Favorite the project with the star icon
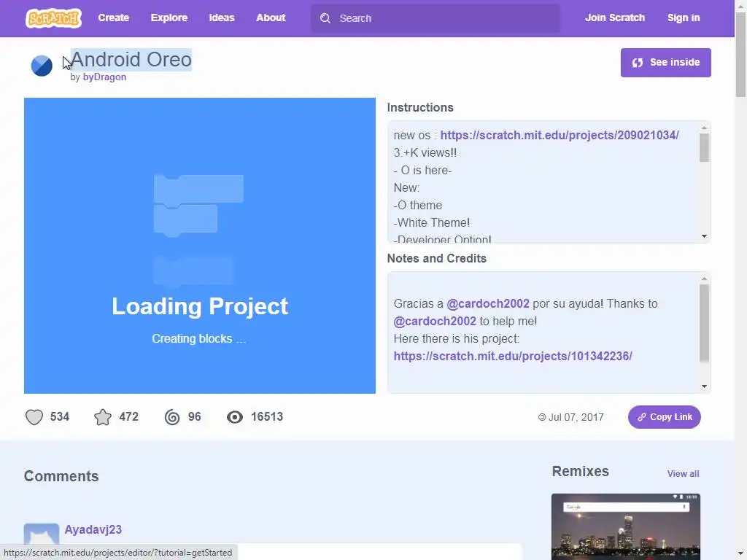Image resolution: width=747 pixels, height=560 pixels. pyautogui.click(x=103, y=417)
